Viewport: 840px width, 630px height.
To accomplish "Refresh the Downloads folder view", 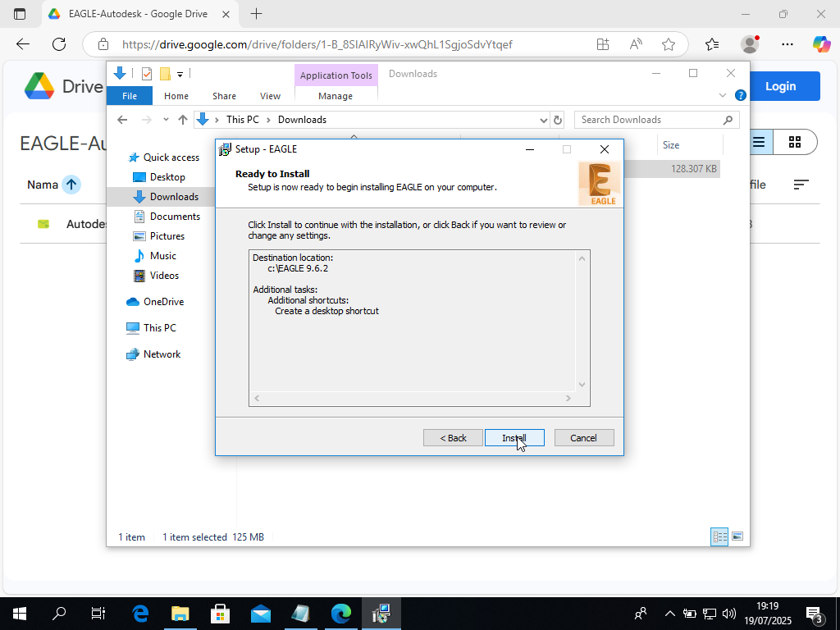I will (x=558, y=120).
